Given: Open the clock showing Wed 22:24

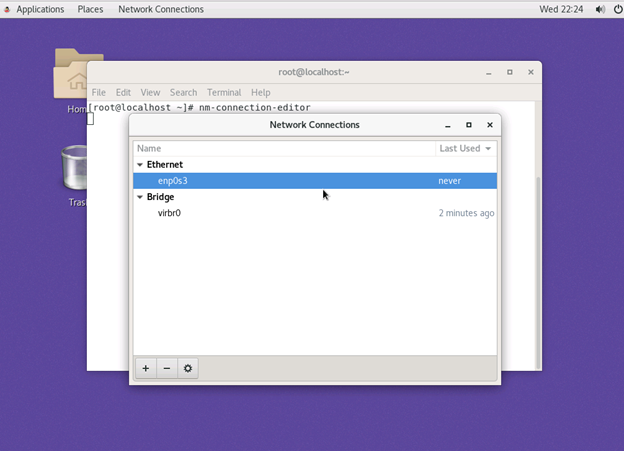Looking at the screenshot, I should click(x=561, y=9).
